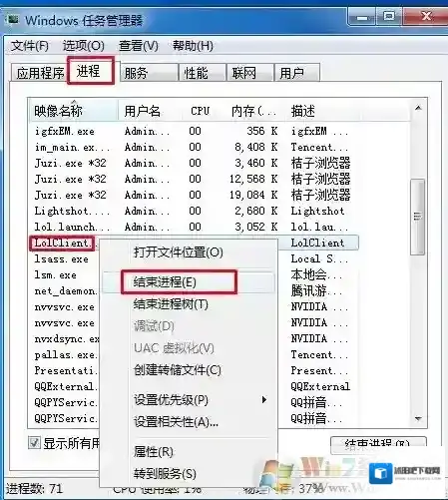Click the 本地会... description cell
The height and width of the screenshot is (500, 448).
[316, 274]
